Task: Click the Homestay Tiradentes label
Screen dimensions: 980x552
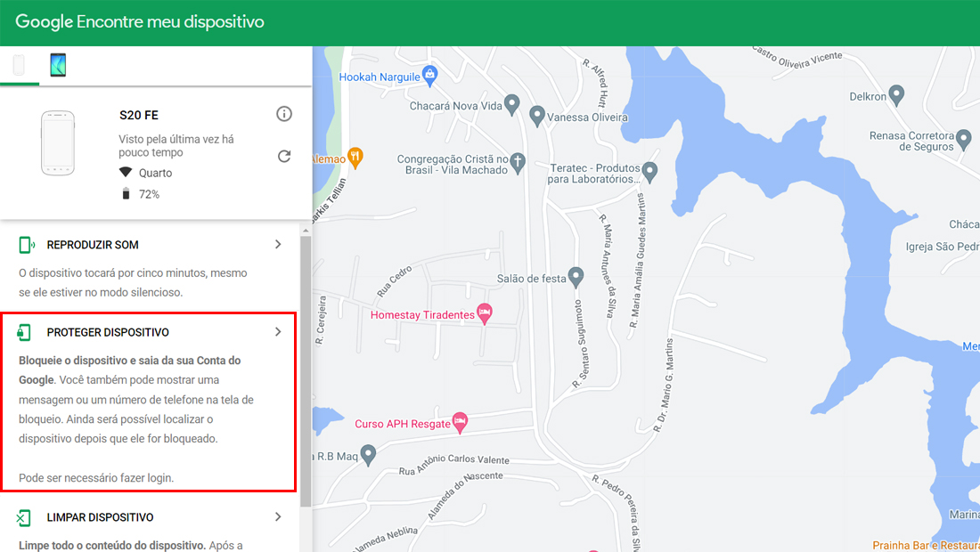Action: click(x=422, y=314)
